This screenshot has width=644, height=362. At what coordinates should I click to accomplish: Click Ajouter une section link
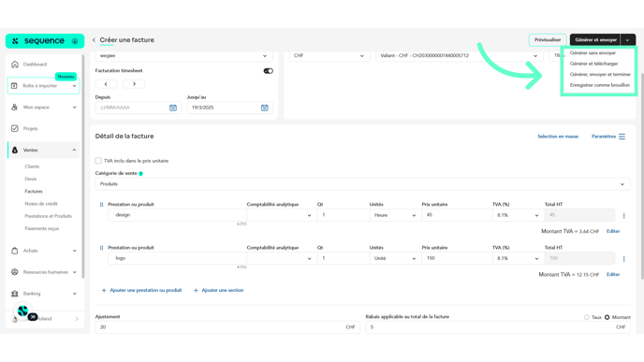click(x=218, y=290)
